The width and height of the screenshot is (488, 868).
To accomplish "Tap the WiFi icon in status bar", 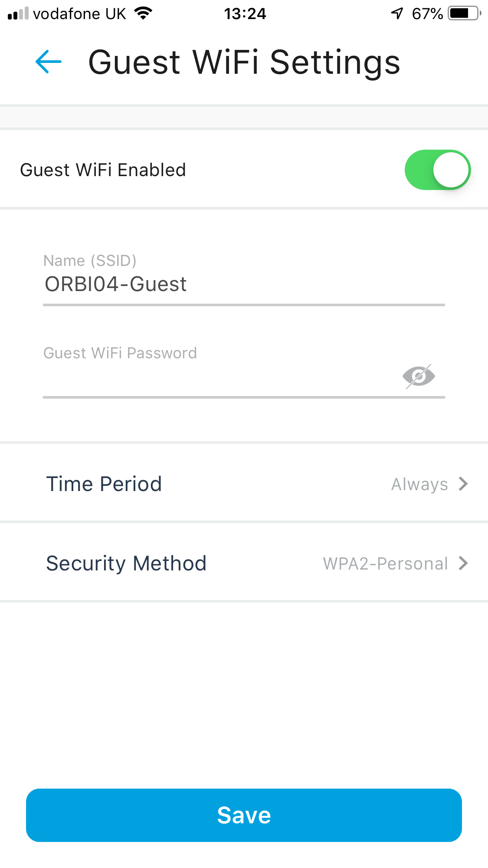I will coord(143,13).
